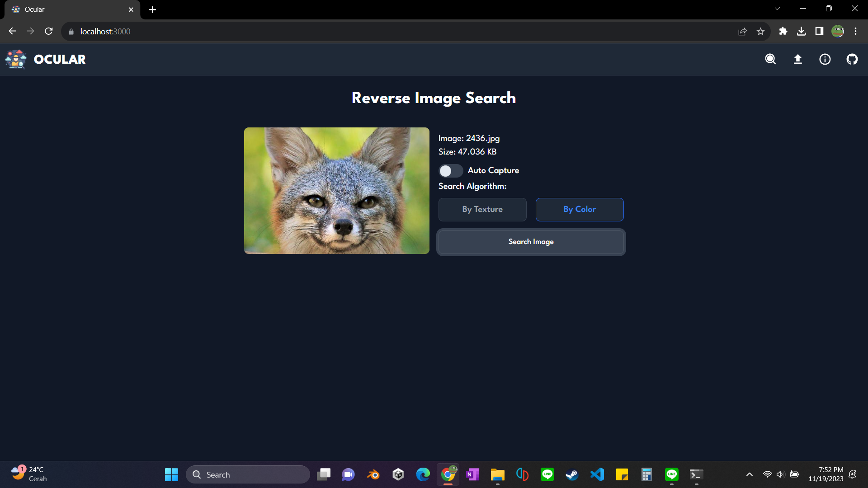Screen dimensions: 868x488
Task: Click the upload icon in Ocular navbar
Action: tap(798, 59)
